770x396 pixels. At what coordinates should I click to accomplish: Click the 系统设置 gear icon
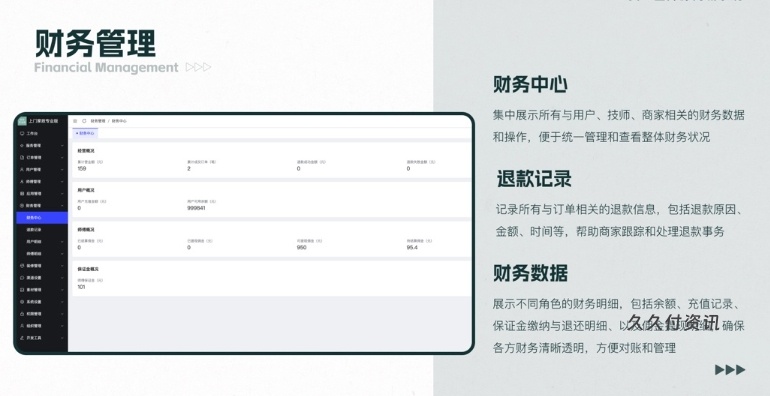pyautogui.click(x=22, y=302)
